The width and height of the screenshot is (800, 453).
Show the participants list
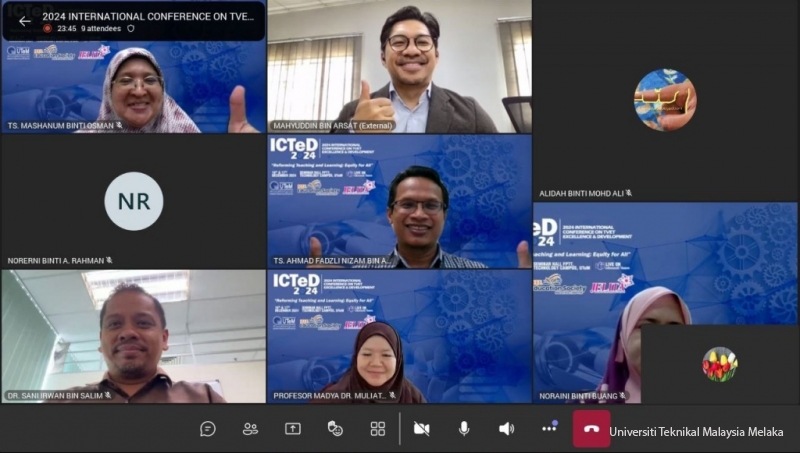(x=250, y=429)
